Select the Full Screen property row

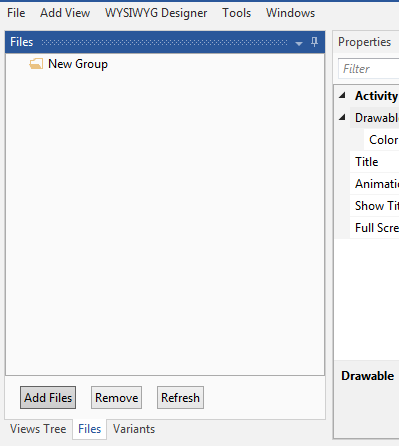(x=374, y=228)
